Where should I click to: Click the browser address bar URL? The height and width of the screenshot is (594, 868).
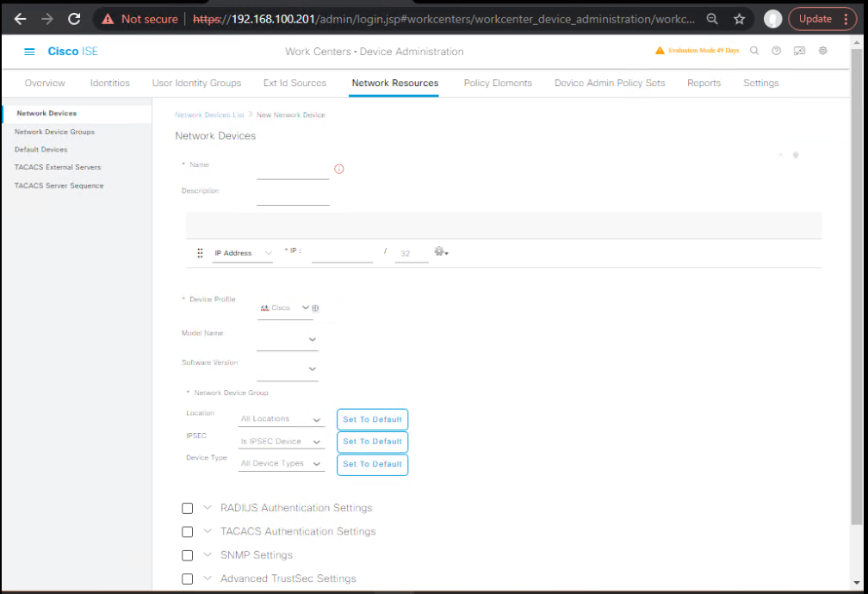click(443, 20)
